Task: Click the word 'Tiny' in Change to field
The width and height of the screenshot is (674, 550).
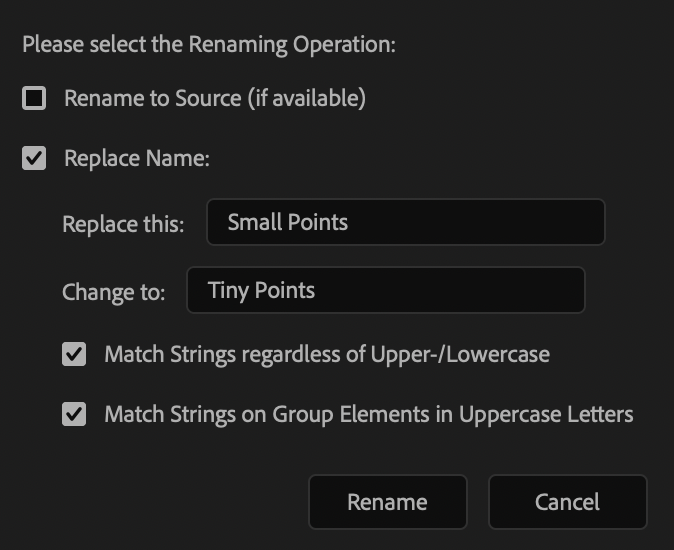Action: pos(228,291)
